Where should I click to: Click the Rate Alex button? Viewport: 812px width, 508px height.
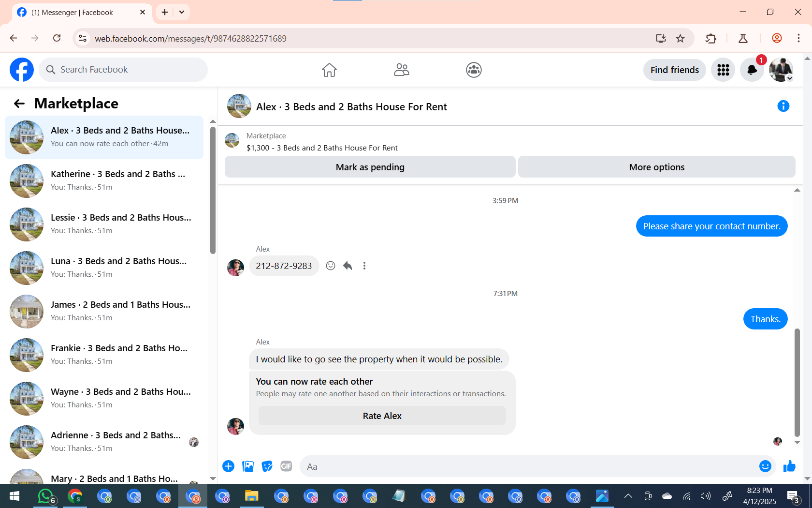382,416
